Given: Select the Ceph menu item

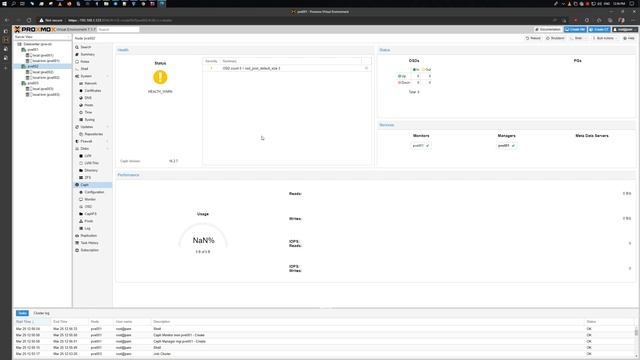Looking at the screenshot, I should tap(93, 185).
